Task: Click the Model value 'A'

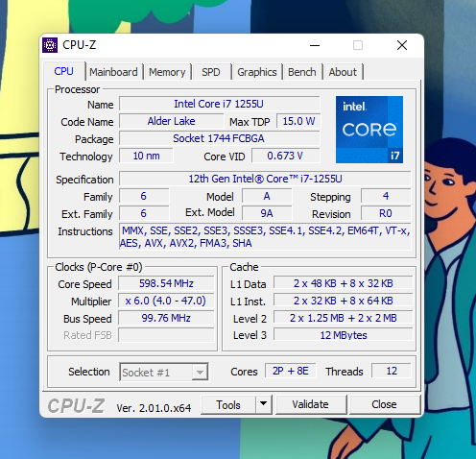Action: pos(267,196)
